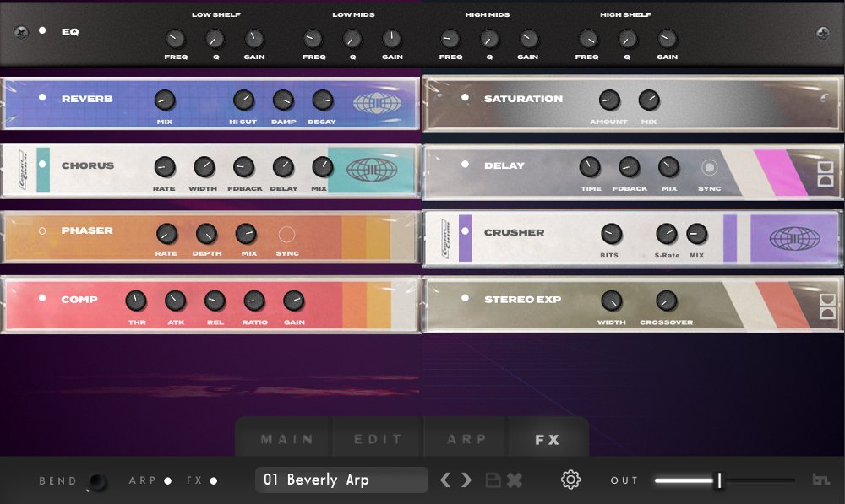Click the Reverb MIX knob
This screenshot has width=845, height=504.
tap(165, 100)
